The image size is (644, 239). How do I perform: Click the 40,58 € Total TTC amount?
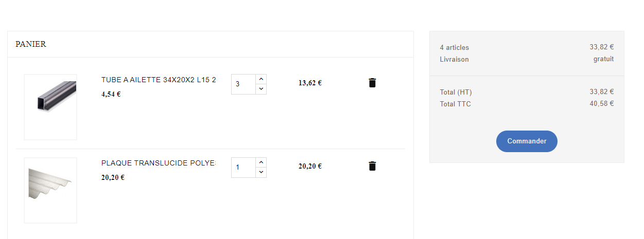(602, 104)
